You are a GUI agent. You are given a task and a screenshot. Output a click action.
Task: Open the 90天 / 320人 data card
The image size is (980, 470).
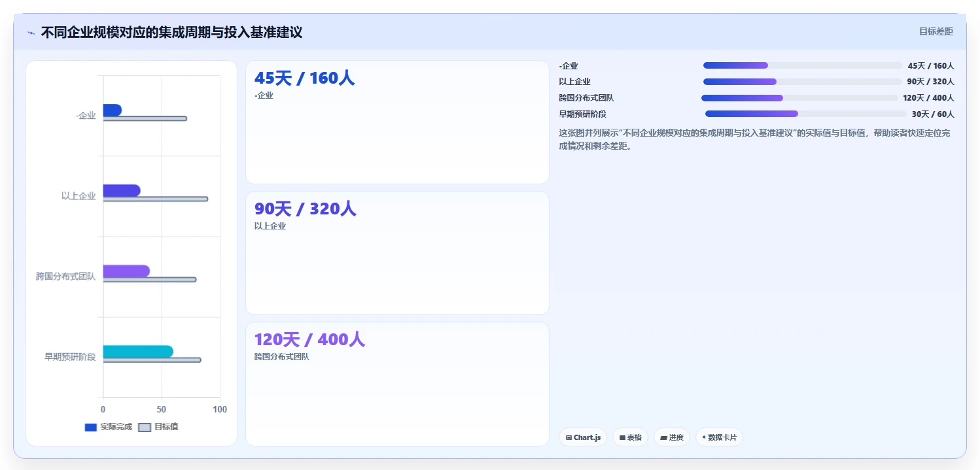[397, 253]
